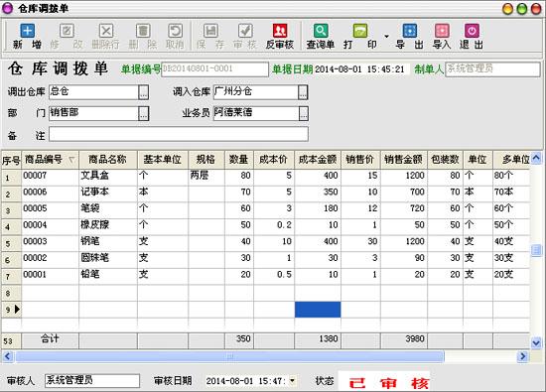
Task: Click the 退出 (Exit) icon
Action: (472, 31)
